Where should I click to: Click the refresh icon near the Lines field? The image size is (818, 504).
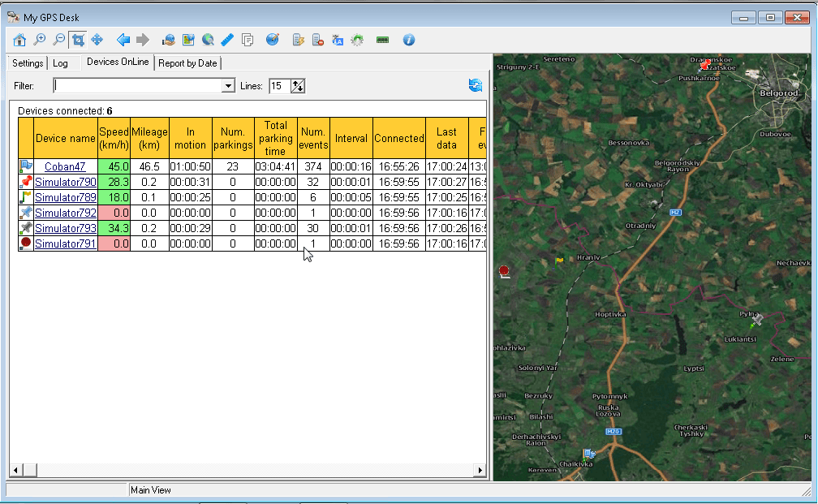pyautogui.click(x=476, y=85)
